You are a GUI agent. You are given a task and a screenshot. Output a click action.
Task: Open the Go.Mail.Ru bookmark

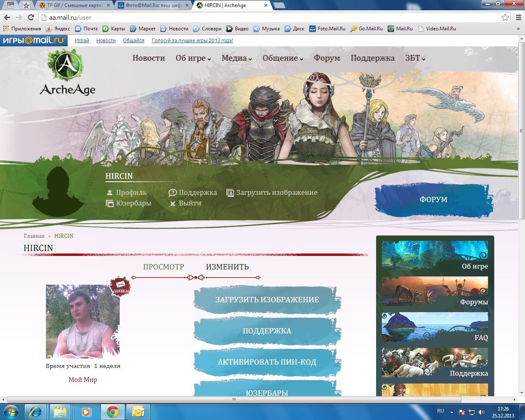click(366, 29)
